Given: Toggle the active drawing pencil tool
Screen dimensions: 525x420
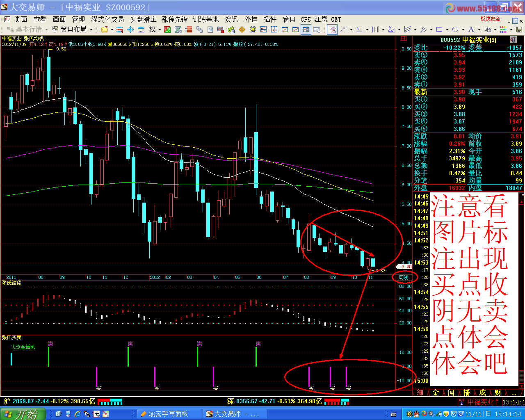Looking at the screenshot, I should click(x=332, y=30).
